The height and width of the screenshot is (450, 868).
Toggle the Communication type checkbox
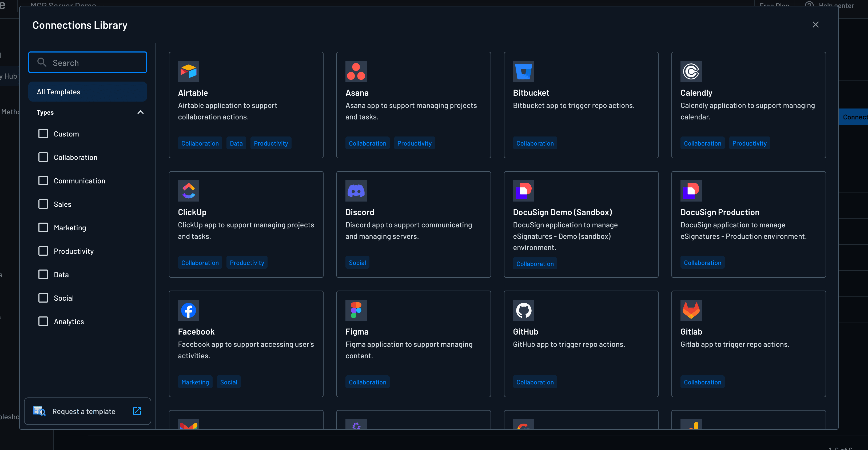click(43, 180)
